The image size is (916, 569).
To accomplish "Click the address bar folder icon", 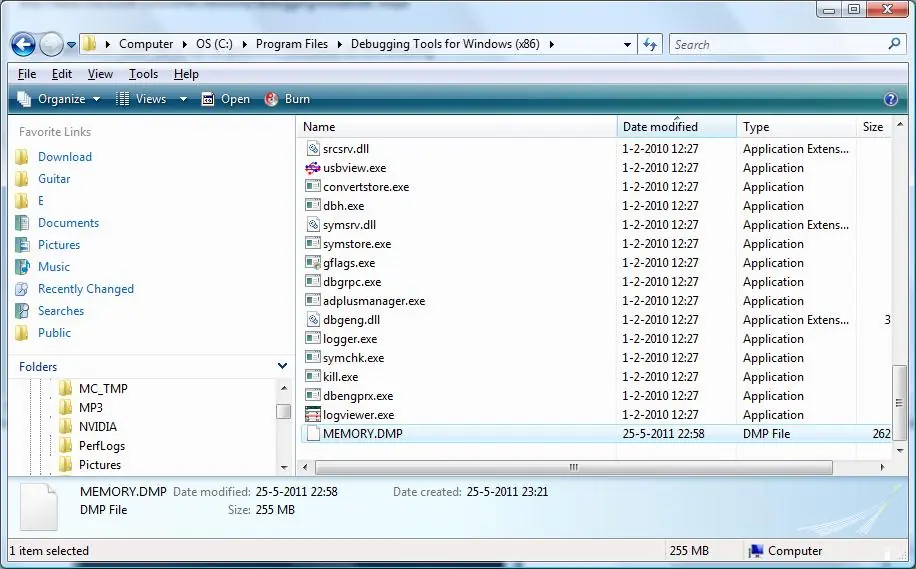I will (89, 44).
